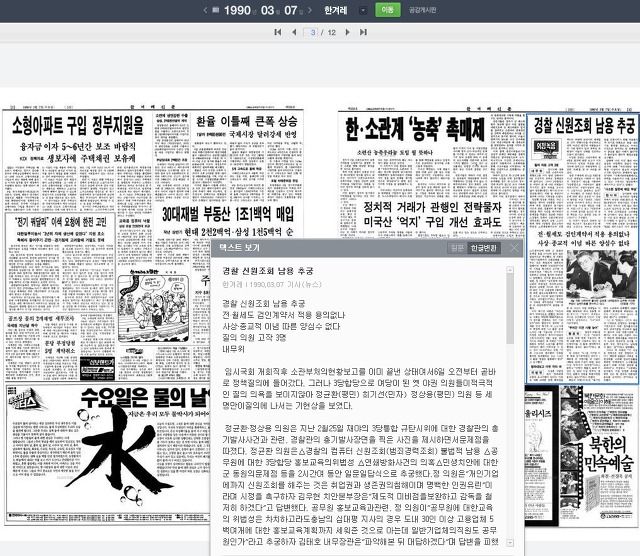The height and width of the screenshot is (556, 640).
Task: Open 수요일은 물의 날 advertisement
Action: (108, 454)
